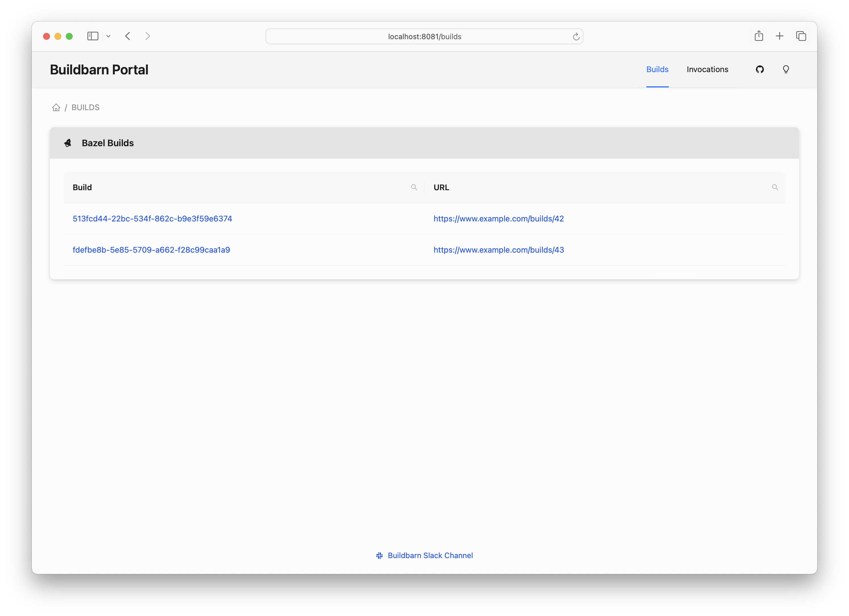The image size is (849, 616).
Task: Click the Slack logo in footer
Action: 379,555
